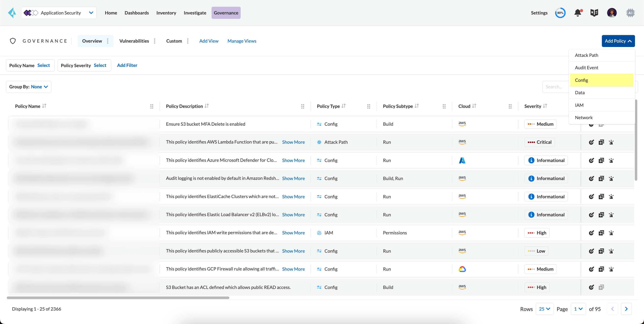Screen dimensions: 644x324
Task: Switch to the Vulnerabilities view tab
Action: [134, 41]
